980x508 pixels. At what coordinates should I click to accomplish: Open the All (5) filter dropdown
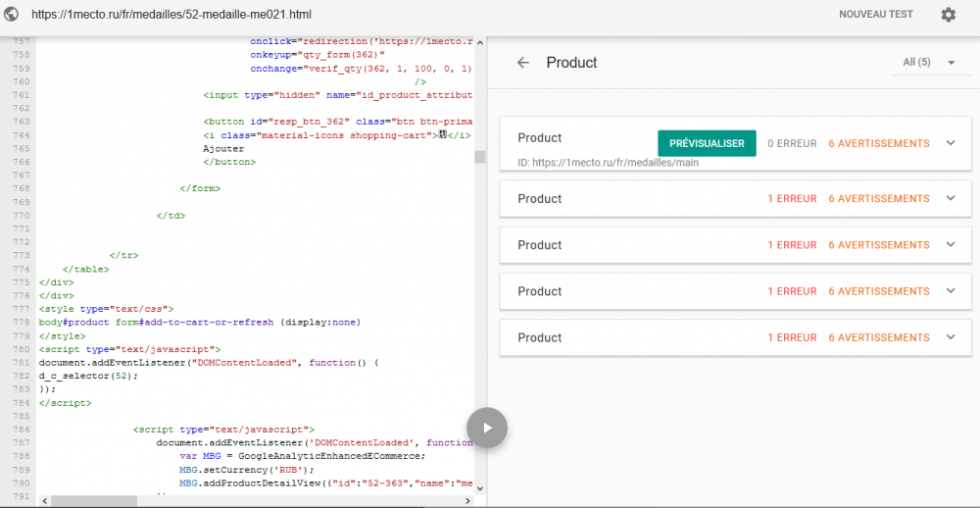[x=928, y=63]
